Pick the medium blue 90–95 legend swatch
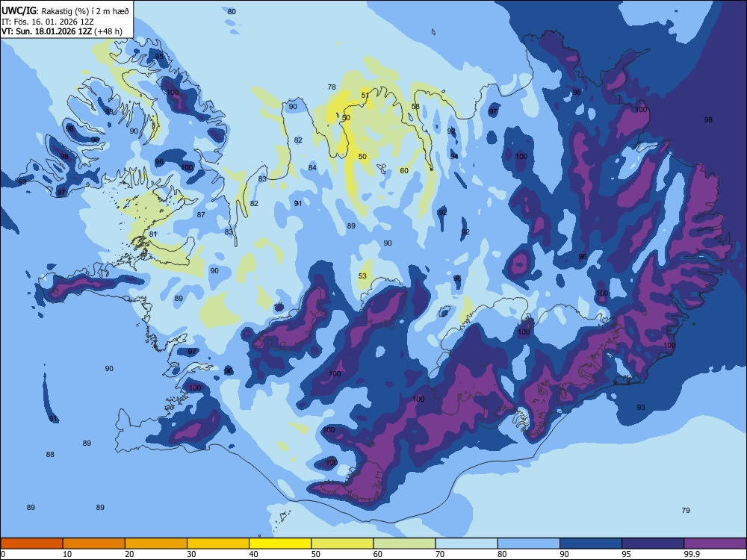The image size is (747, 560). [591, 544]
